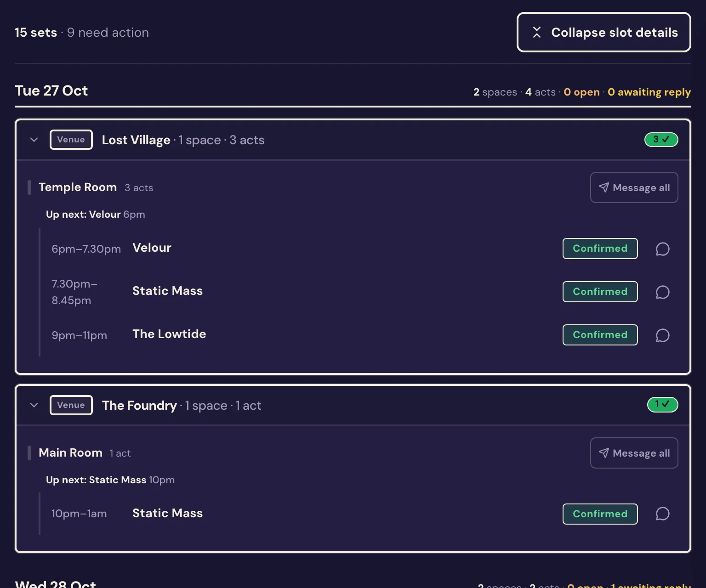Collapse The Foundry venue card
The image size is (706, 588).
(x=34, y=405)
